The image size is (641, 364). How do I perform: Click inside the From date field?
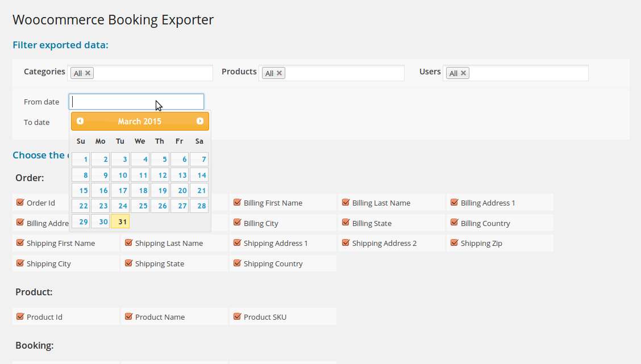pyautogui.click(x=136, y=102)
